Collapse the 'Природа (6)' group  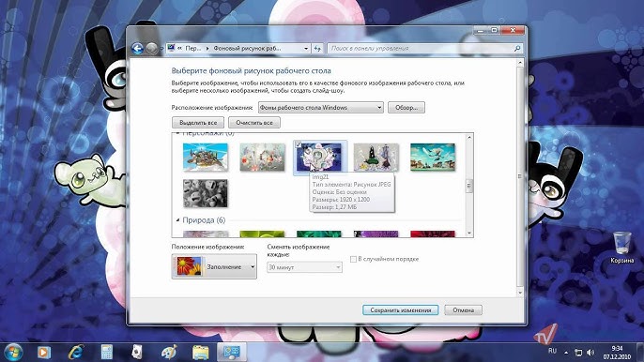click(x=177, y=220)
